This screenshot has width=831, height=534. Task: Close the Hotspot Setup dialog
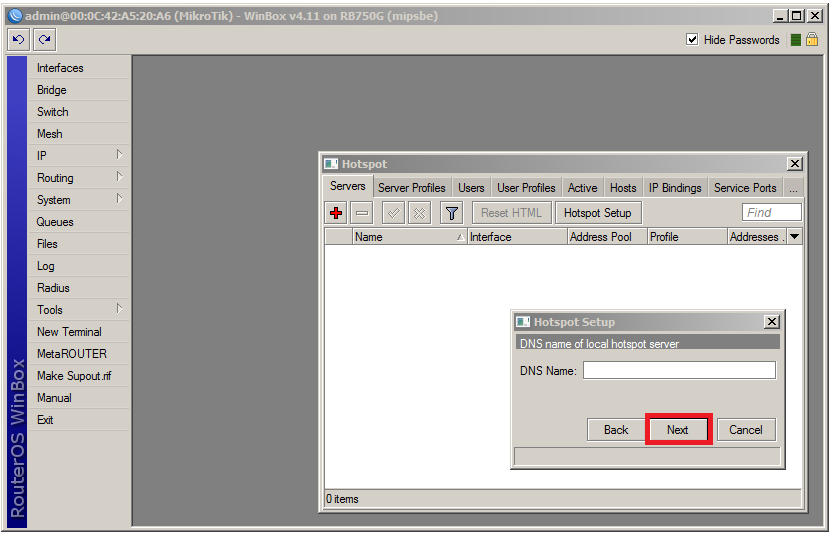click(x=771, y=322)
